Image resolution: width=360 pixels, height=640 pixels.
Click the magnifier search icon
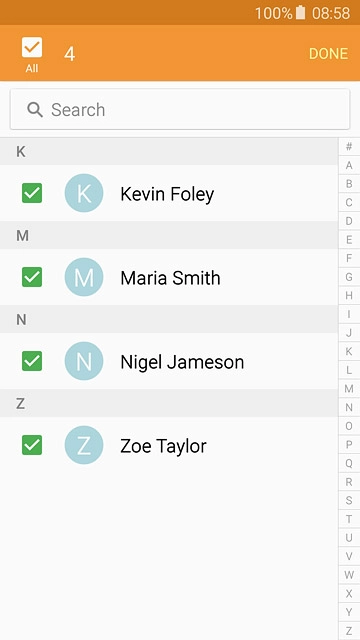click(35, 109)
